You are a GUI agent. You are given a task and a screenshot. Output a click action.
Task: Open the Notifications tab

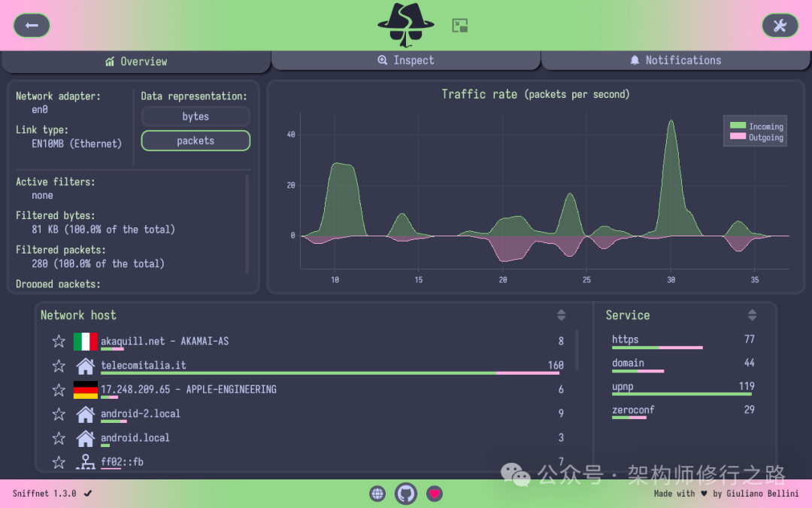point(675,60)
